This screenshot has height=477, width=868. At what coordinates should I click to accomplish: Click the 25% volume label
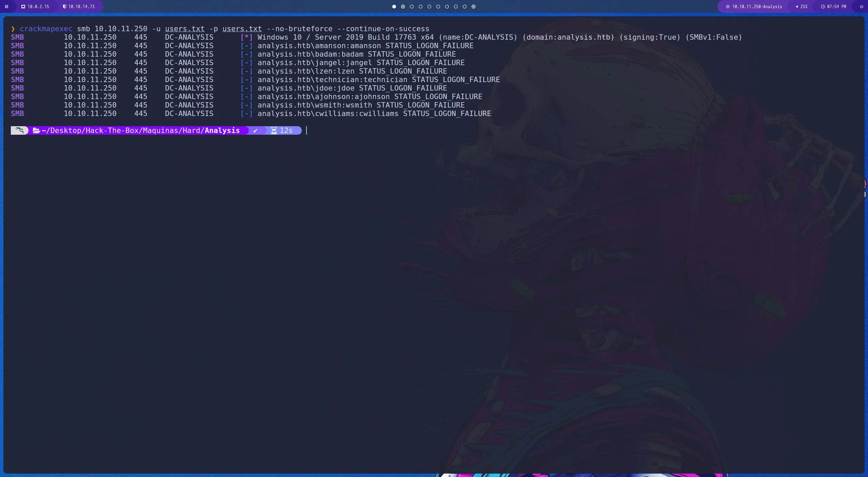[x=804, y=6]
